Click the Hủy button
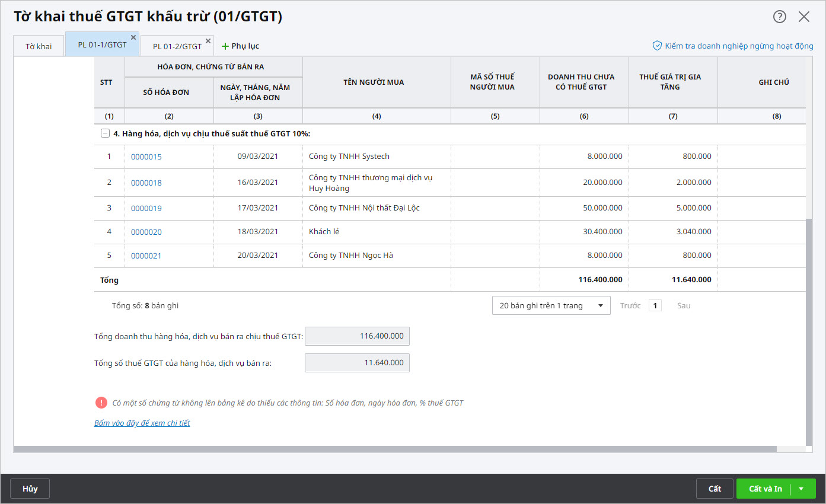The image size is (826, 504). pos(30,489)
